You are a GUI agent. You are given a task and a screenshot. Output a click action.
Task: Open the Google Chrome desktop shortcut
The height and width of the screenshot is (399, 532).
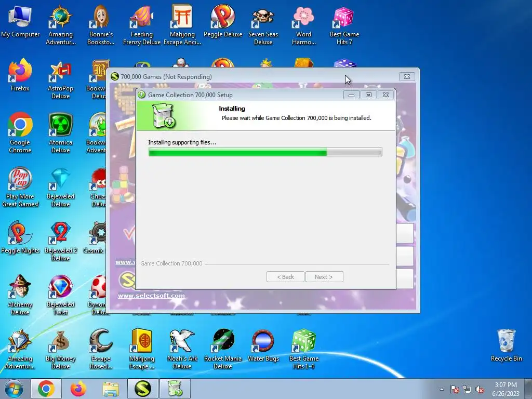(20, 133)
